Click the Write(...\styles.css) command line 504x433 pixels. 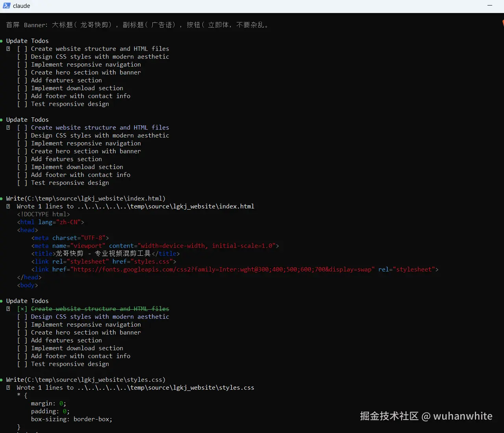pyautogui.click(x=85, y=380)
